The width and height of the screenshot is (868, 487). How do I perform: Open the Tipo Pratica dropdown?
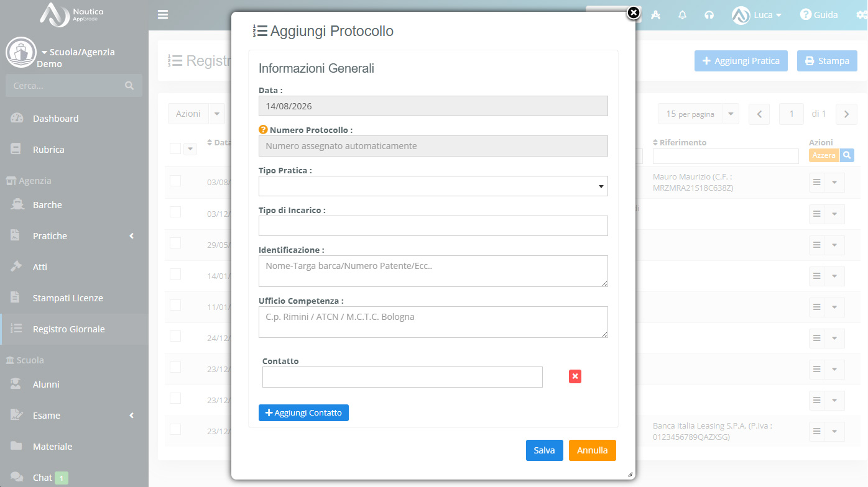(x=433, y=186)
